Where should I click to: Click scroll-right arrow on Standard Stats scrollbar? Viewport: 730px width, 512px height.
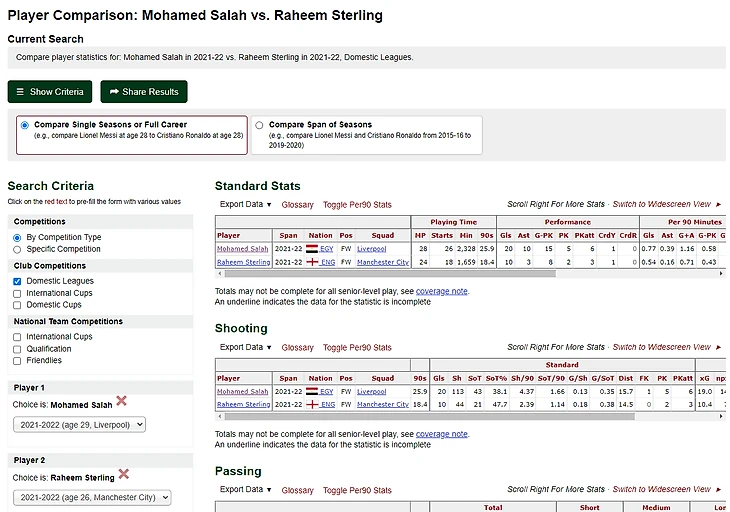[721, 274]
